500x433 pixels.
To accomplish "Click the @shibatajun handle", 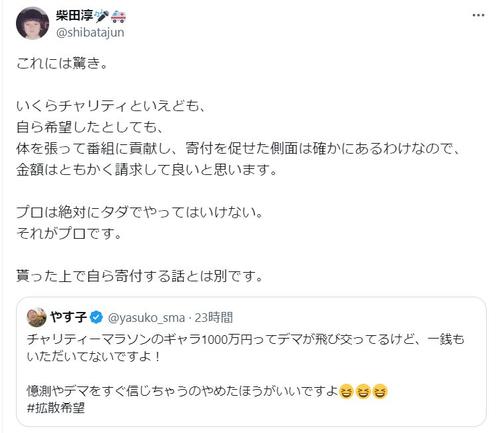I will [x=90, y=33].
